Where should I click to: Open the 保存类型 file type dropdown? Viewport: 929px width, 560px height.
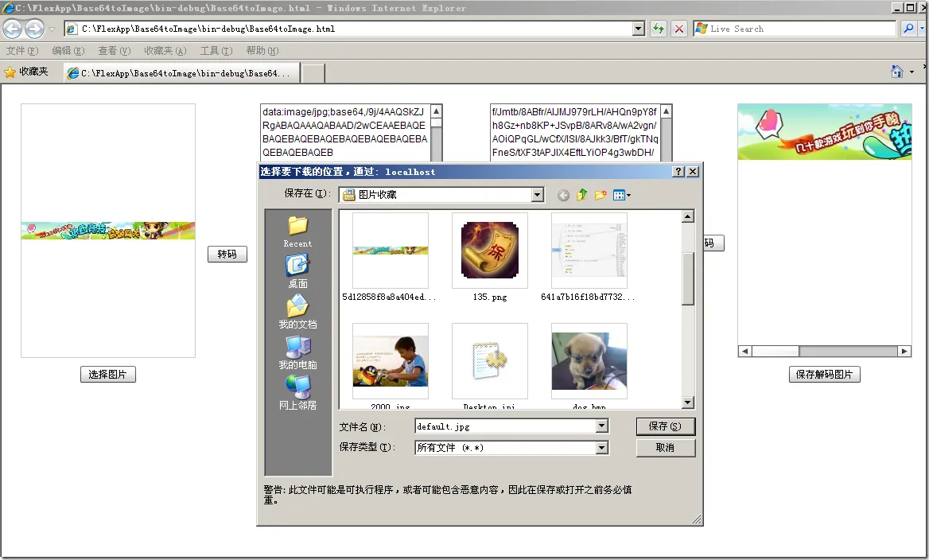pyautogui.click(x=602, y=447)
